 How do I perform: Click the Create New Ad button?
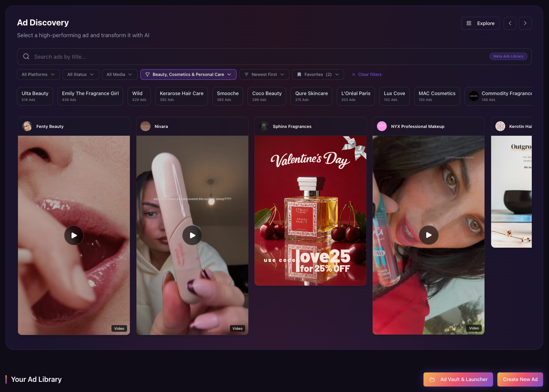pos(520,379)
